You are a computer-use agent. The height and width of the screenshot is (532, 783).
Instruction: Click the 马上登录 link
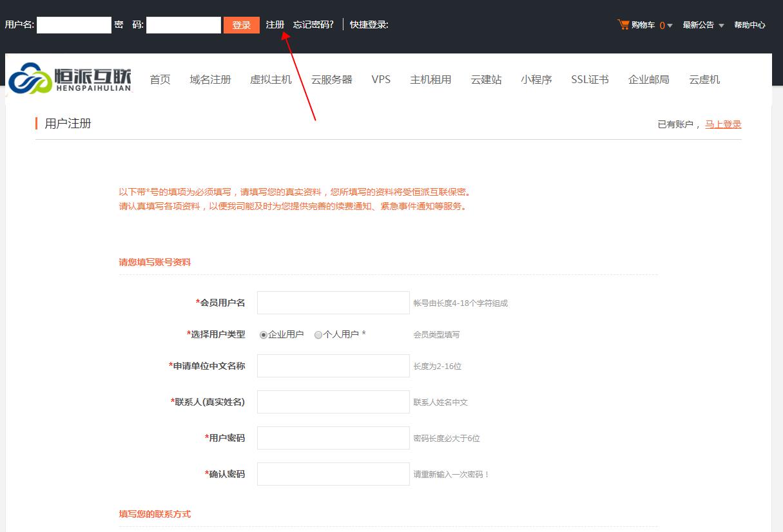pos(722,124)
